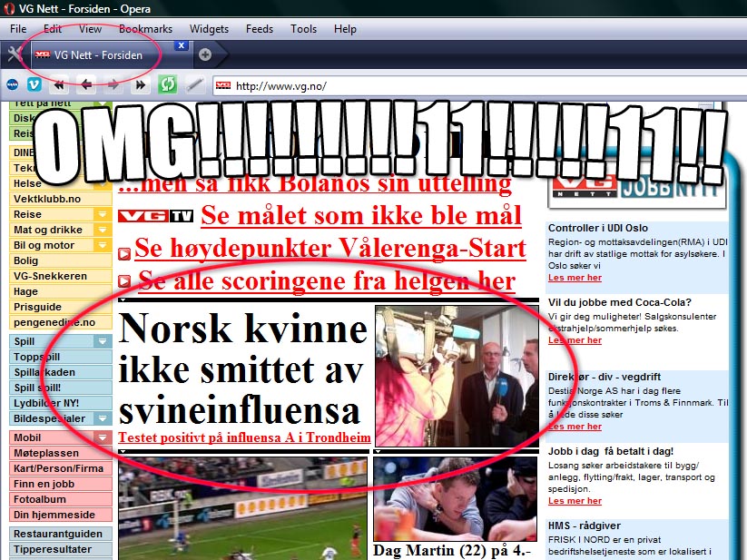Open the Edit menu
Image resolution: width=747 pixels, height=560 pixels.
[53, 29]
